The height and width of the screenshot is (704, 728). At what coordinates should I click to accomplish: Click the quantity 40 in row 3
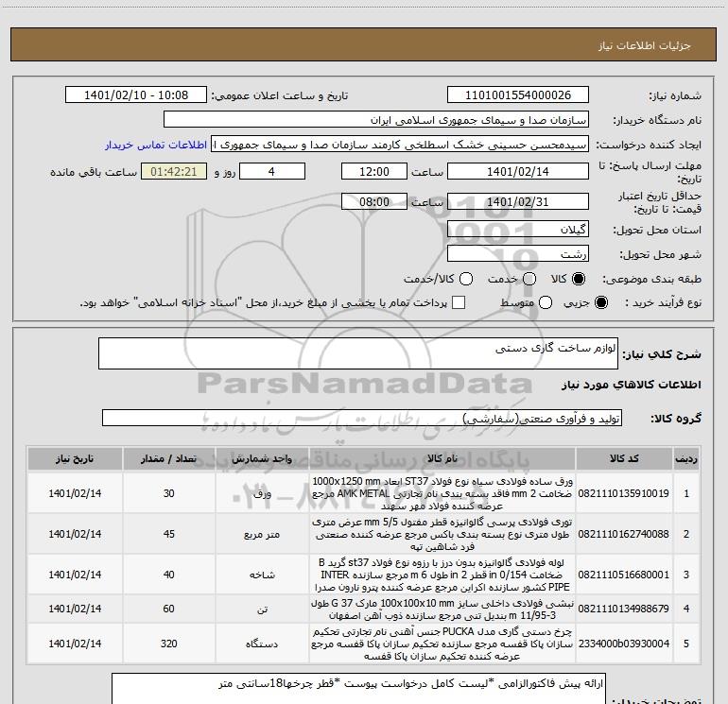pos(169,575)
